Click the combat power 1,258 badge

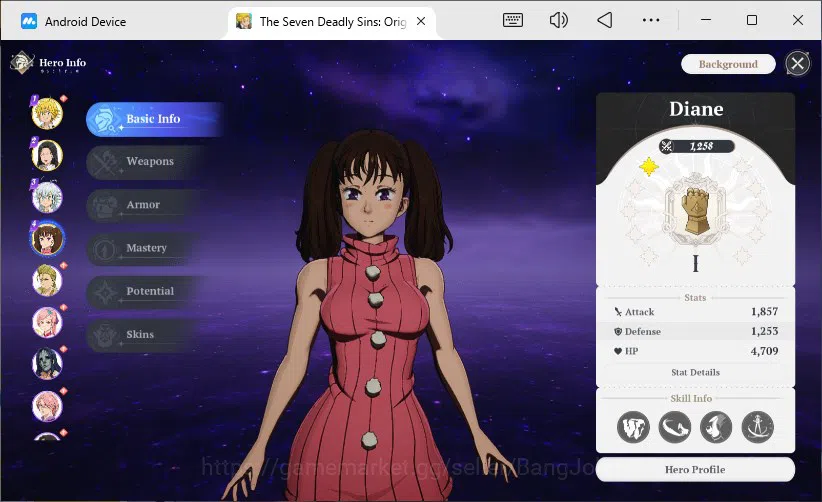click(x=696, y=146)
